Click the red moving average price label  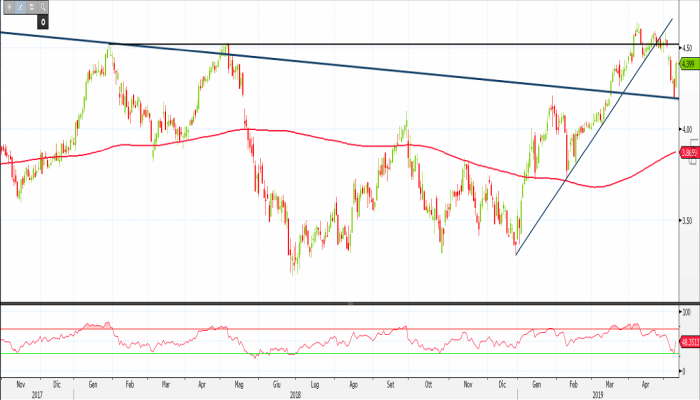[687, 152]
